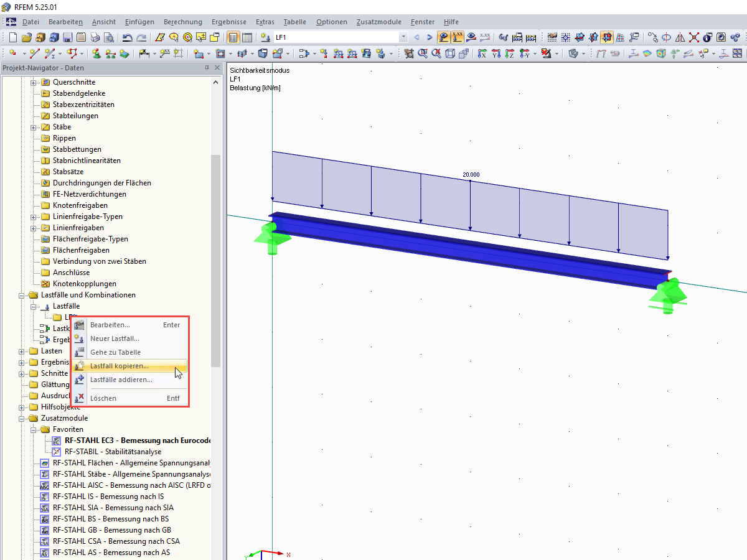Click the navigator vertical scrollbar
Screen dimensions: 747x560
coord(216,261)
